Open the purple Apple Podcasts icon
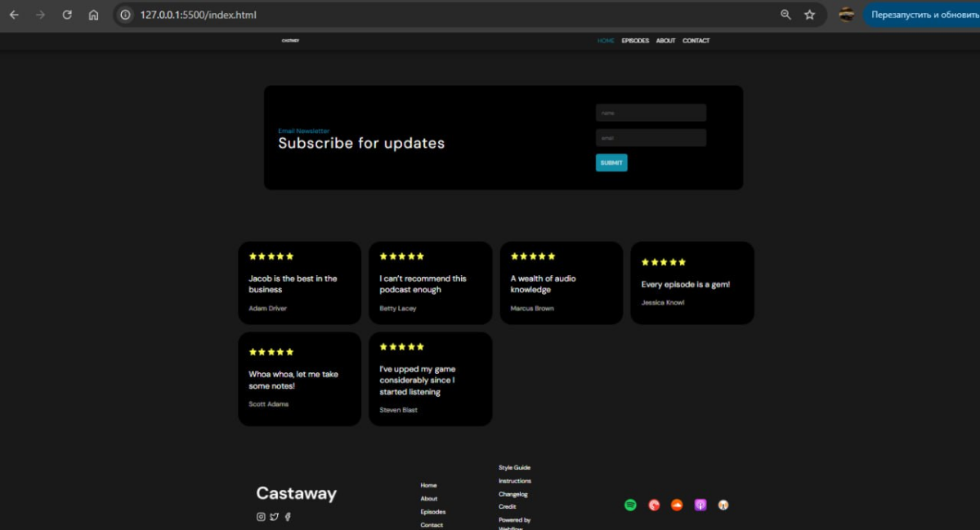The image size is (980, 530). pyautogui.click(x=700, y=506)
